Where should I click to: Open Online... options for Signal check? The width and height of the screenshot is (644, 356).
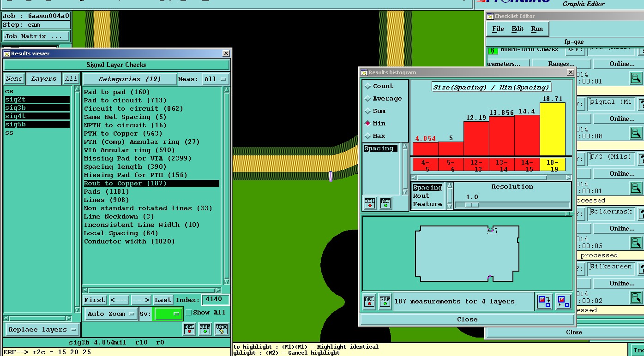tap(619, 119)
